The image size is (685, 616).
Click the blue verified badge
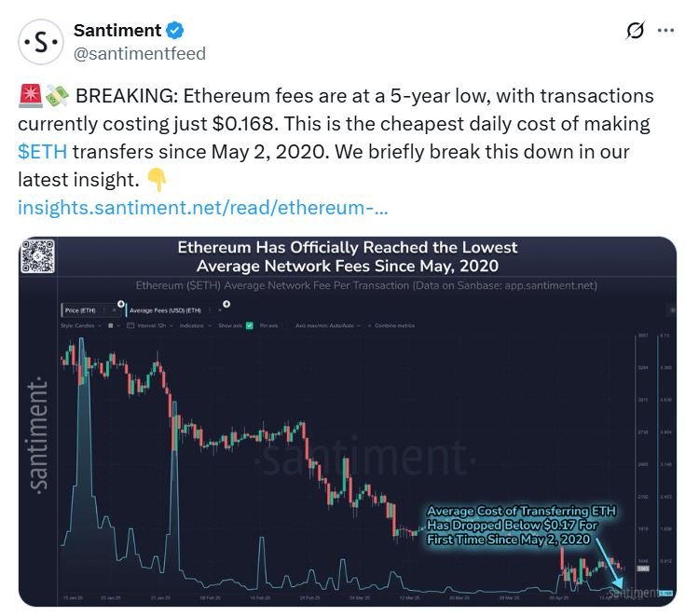183,31
